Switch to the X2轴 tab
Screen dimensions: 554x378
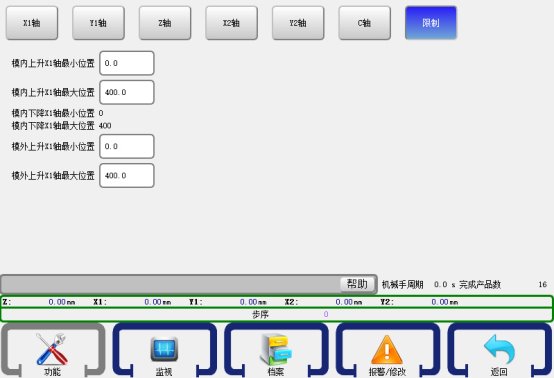231,23
